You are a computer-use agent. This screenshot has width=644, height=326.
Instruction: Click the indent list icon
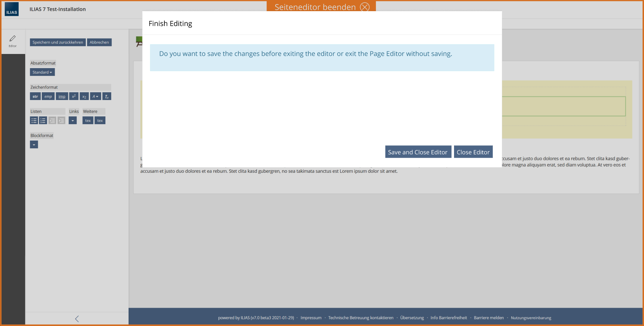[62, 121]
